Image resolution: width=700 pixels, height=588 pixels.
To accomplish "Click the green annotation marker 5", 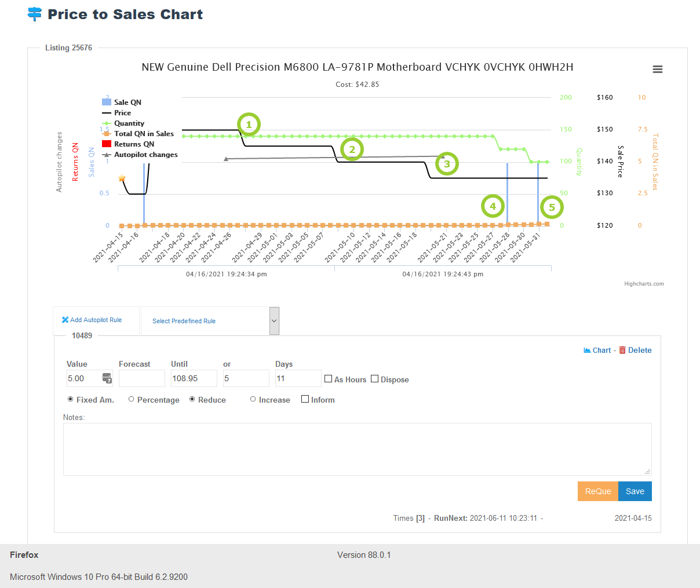I will coord(552,207).
